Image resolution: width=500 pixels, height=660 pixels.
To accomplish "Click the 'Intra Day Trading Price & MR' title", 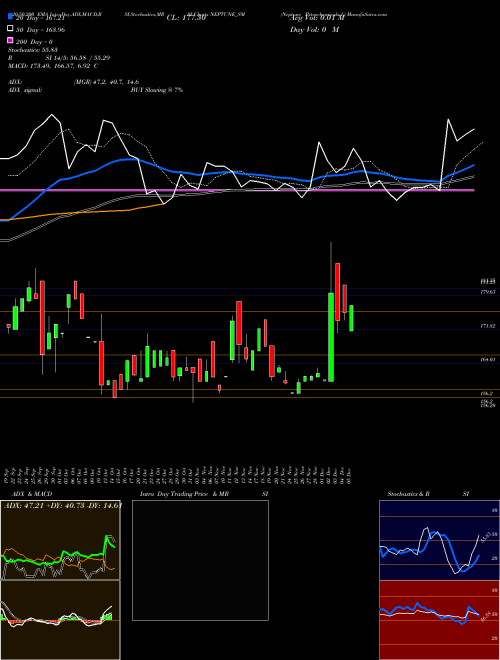I will (184, 494).
